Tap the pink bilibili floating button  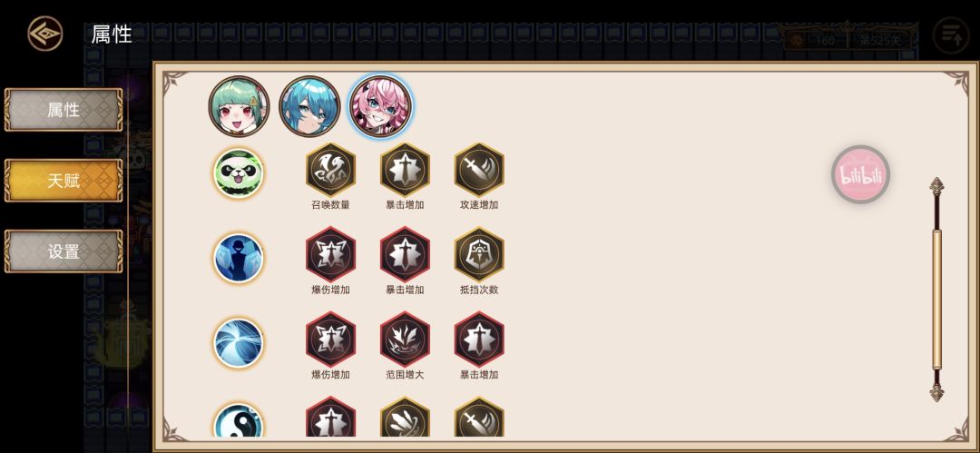click(860, 174)
